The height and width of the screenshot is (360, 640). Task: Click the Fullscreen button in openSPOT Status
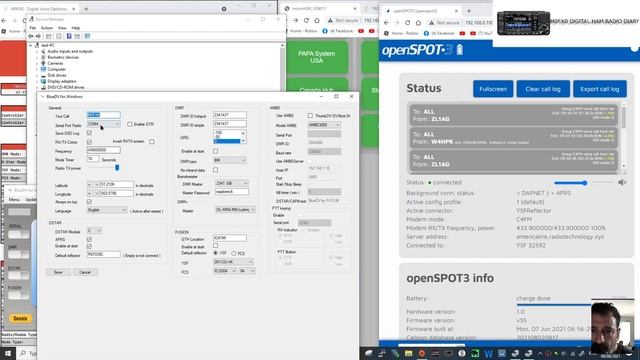(493, 89)
